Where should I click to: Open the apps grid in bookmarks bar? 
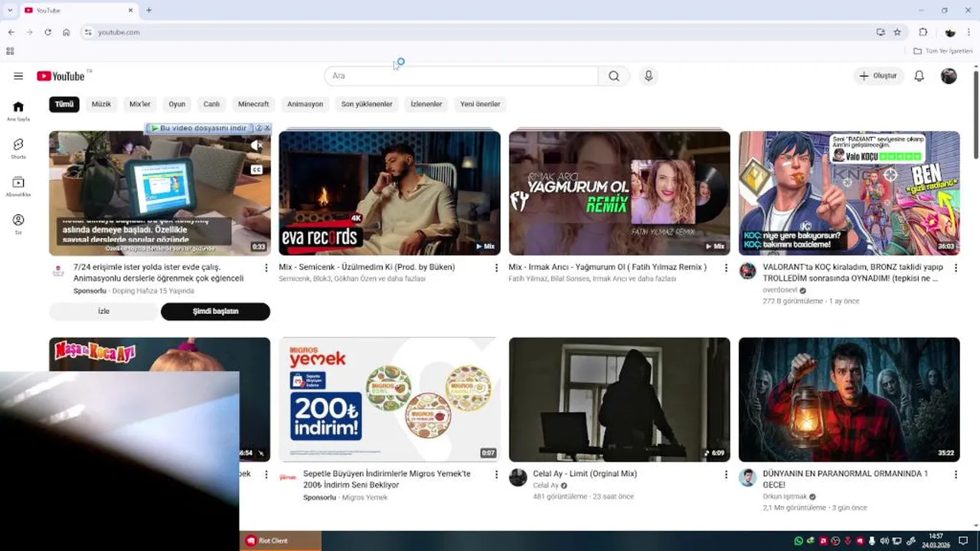pos(10,51)
